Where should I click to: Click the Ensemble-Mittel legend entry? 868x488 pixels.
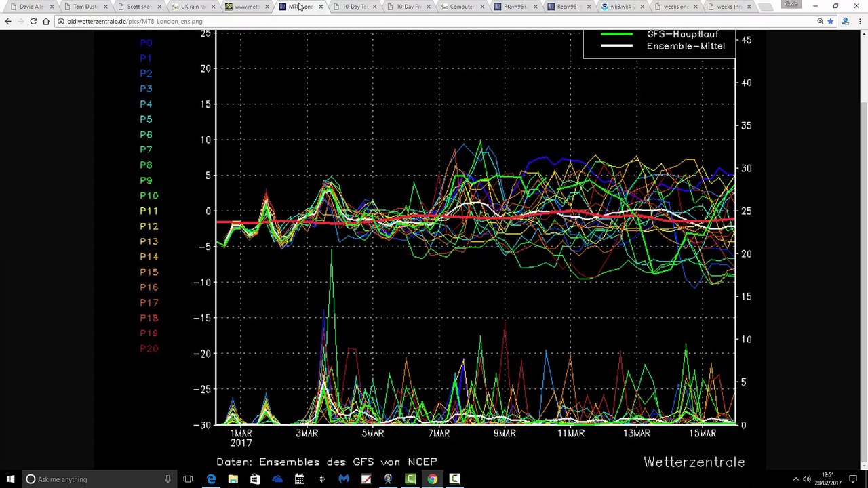(663, 46)
